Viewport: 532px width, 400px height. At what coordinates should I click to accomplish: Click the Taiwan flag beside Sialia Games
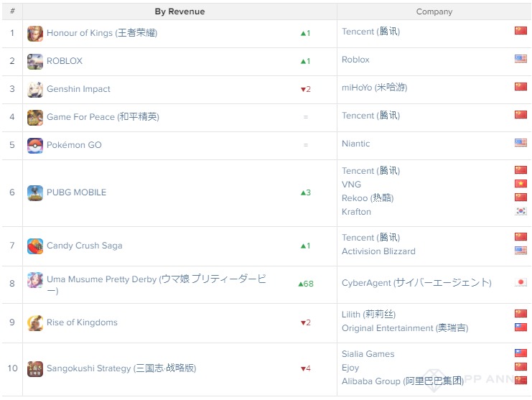click(521, 353)
